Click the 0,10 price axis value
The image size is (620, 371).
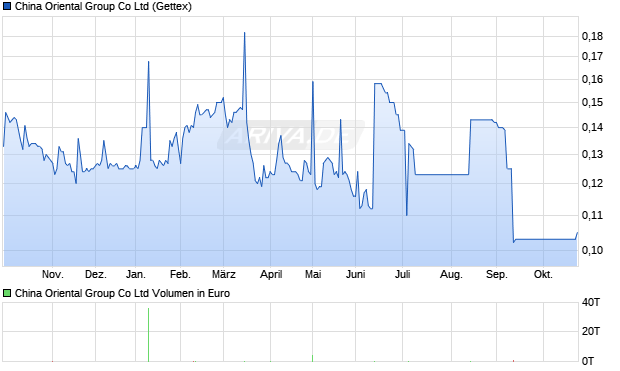592,250
